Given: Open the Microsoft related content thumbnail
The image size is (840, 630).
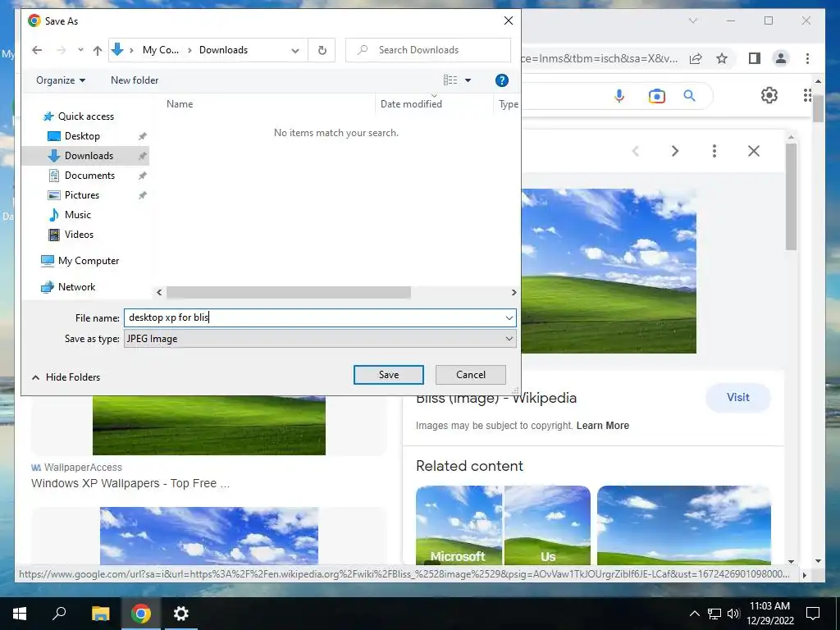Looking at the screenshot, I should (459, 525).
